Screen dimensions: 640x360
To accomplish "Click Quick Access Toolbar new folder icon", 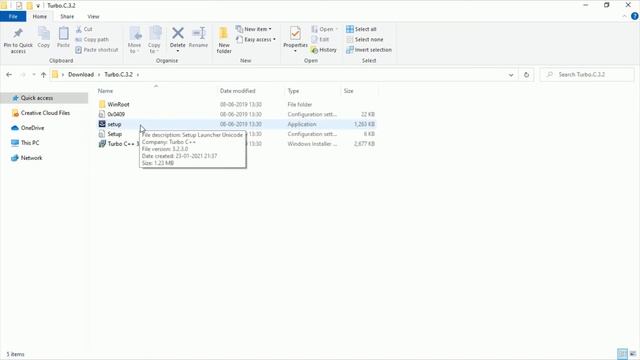I will pyautogui.click(x=29, y=6).
